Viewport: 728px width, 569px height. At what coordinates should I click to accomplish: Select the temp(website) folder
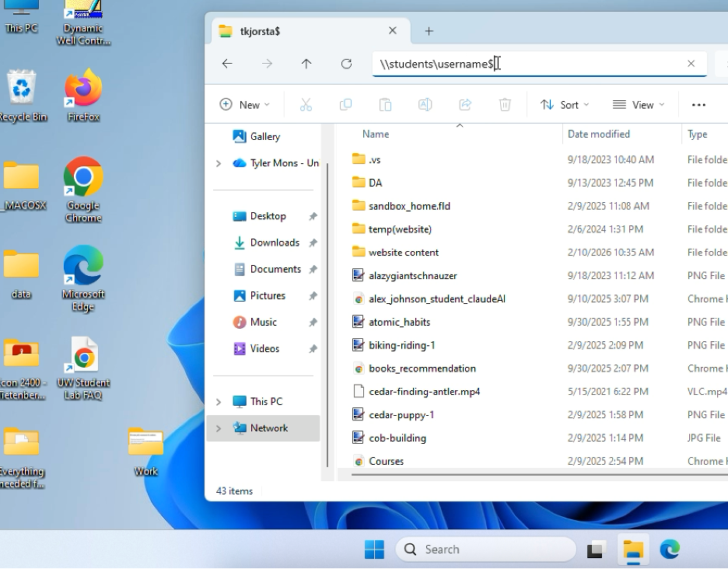400,229
